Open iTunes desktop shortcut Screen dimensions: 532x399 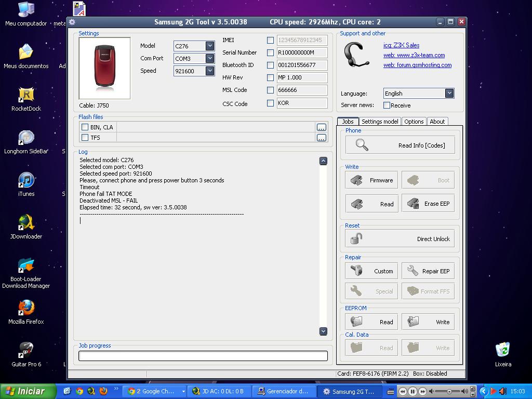[26, 184]
